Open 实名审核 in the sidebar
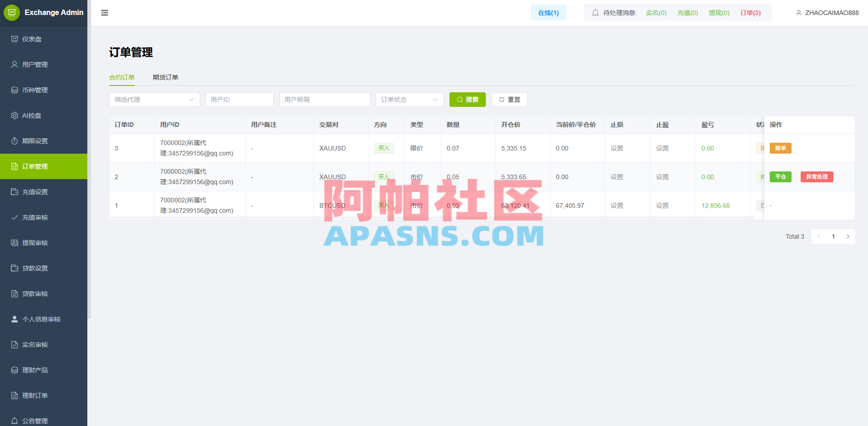868x426 pixels. [x=44, y=345]
